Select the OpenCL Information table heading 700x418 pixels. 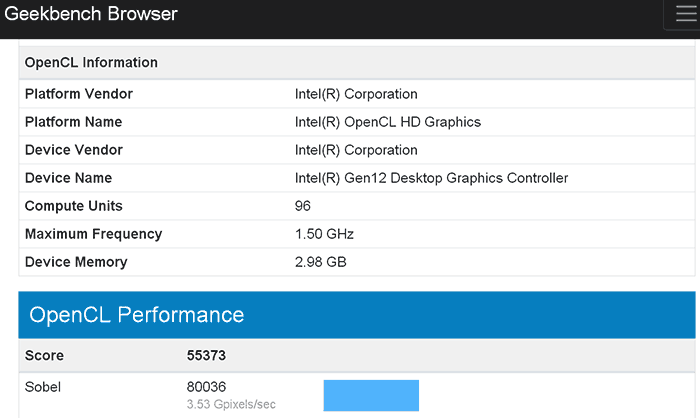[x=91, y=63]
